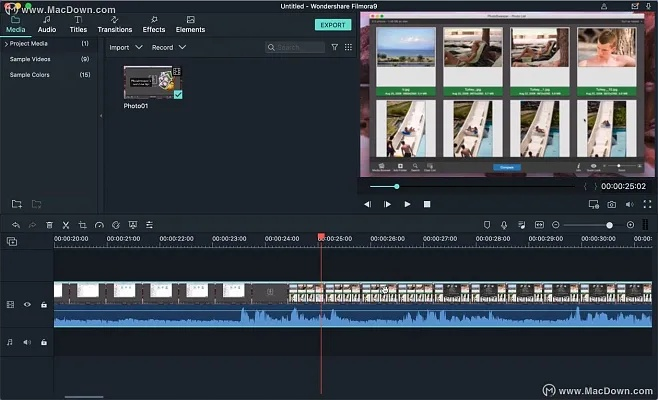Toggle the audio level meter panel
658x400 pixels.
[x=645, y=225]
